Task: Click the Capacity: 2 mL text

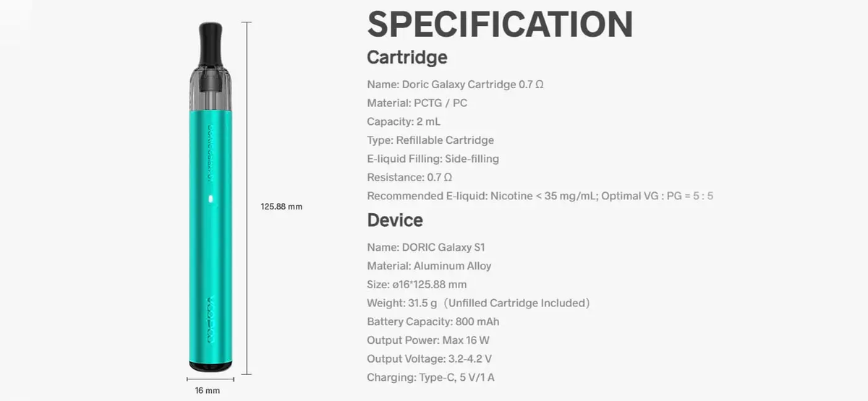Action: 404,121
